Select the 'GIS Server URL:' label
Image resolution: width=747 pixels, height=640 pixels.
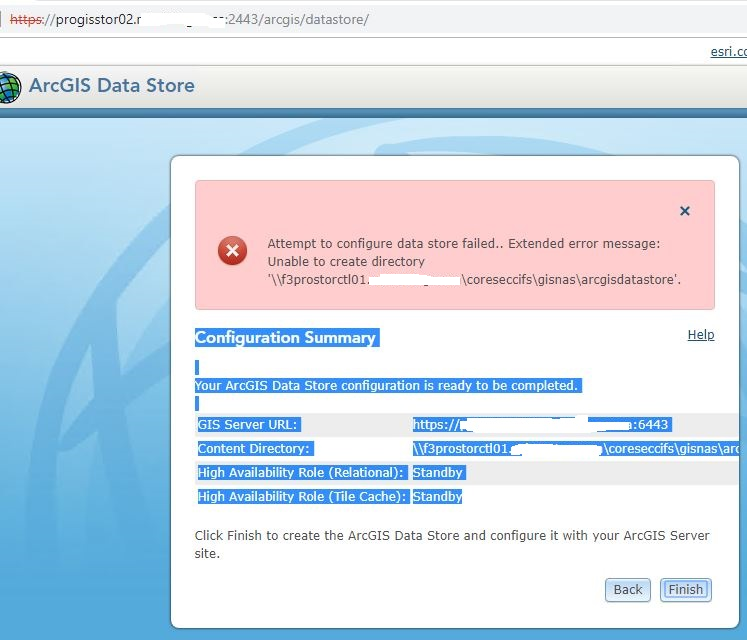248,425
